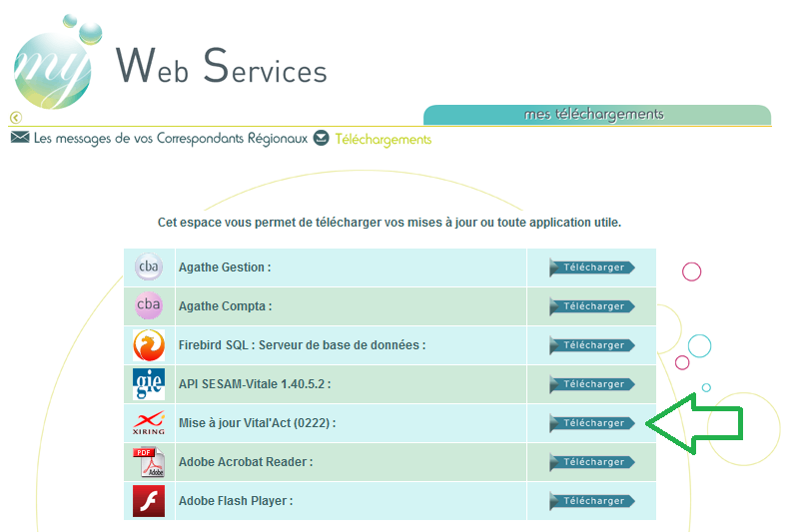Click the Cet espace vous permet de télécharger sentence
The height and width of the screenshot is (532, 792).
click(x=390, y=223)
